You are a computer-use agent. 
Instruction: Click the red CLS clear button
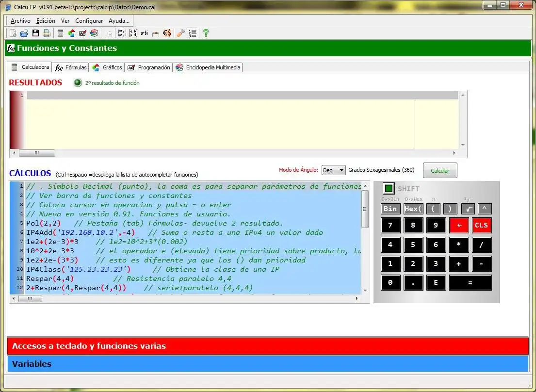click(x=481, y=226)
